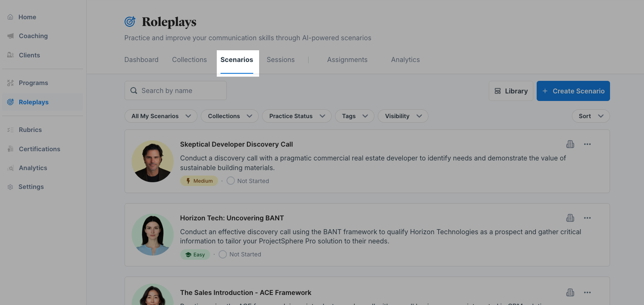Click the search magnifier icon
Image resolution: width=644 pixels, height=305 pixels.
(134, 90)
